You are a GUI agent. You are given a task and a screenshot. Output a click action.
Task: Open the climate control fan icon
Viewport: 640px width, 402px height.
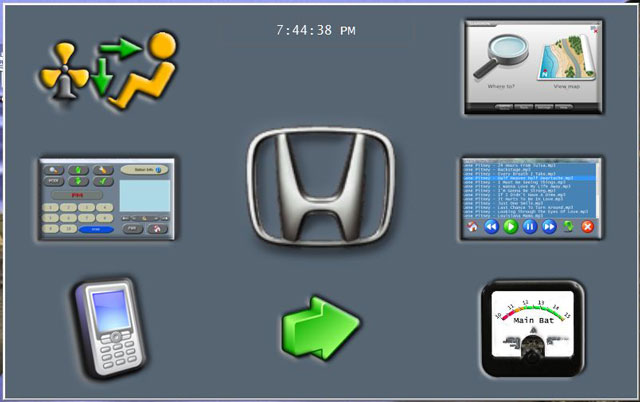[108, 70]
